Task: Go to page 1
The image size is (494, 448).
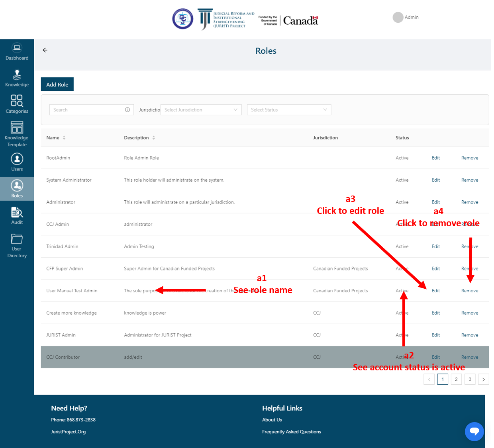Action: pyautogui.click(x=443, y=379)
